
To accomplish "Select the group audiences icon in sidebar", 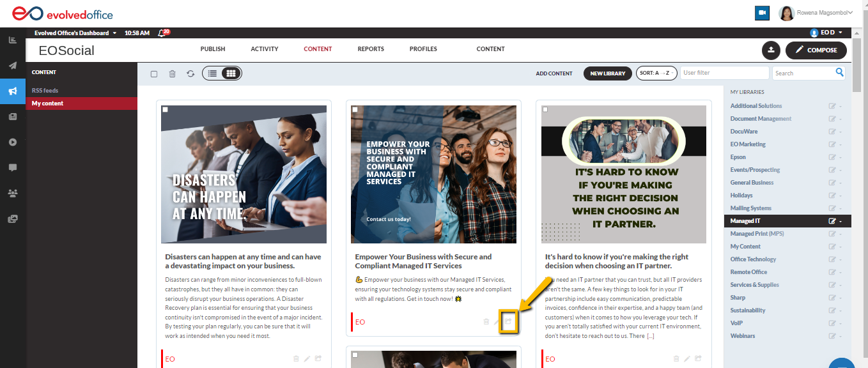I will point(13,193).
